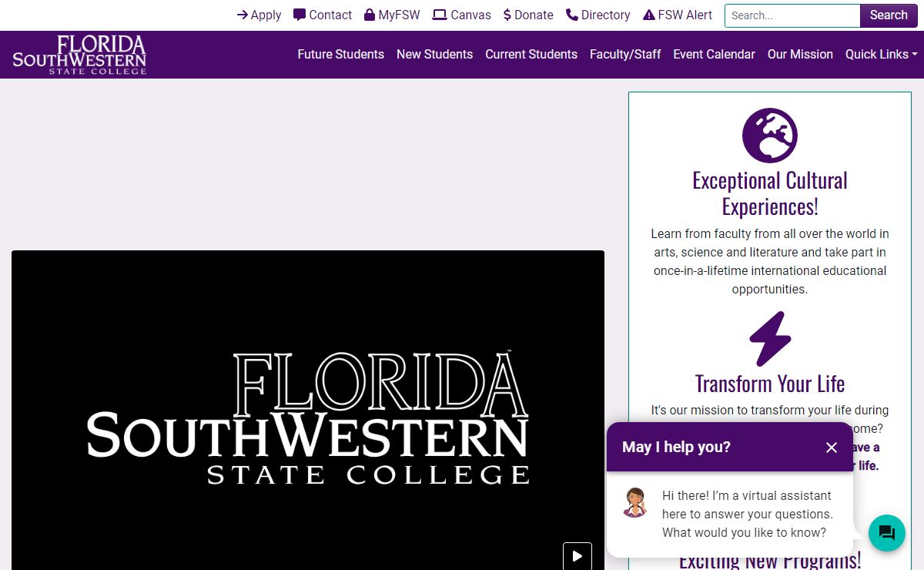Open the Our Mission menu item
This screenshot has height=570, width=924.
[x=800, y=54]
